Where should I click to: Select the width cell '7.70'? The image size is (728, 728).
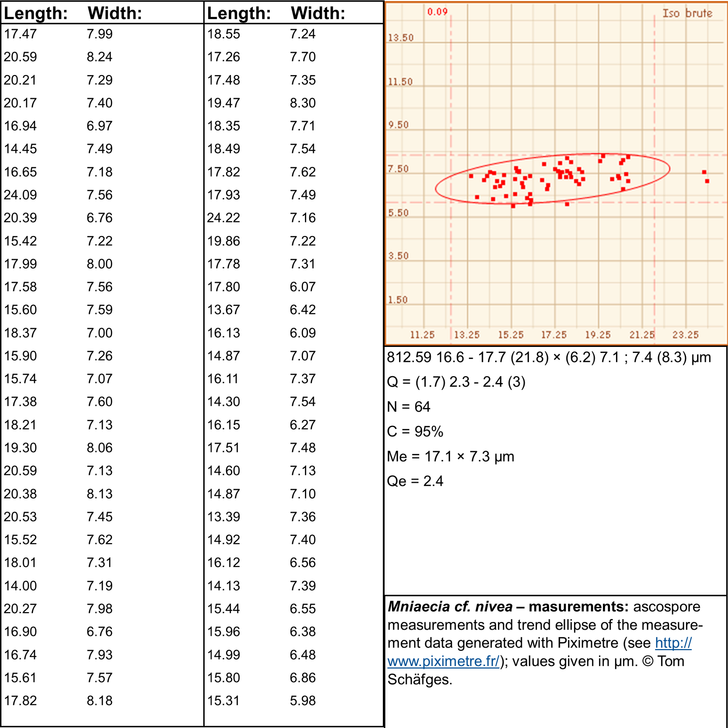click(303, 57)
